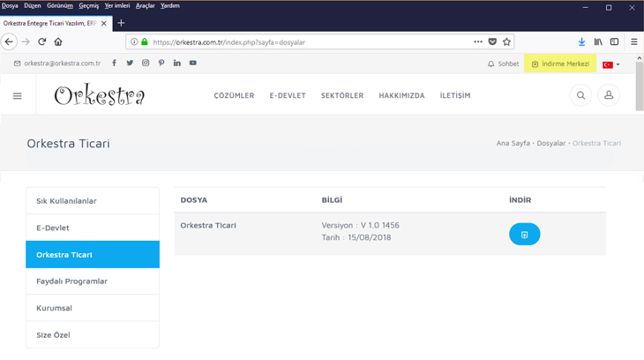Click the blue download button for Orkestra Ticari
The width and height of the screenshot is (644, 360).
524,234
